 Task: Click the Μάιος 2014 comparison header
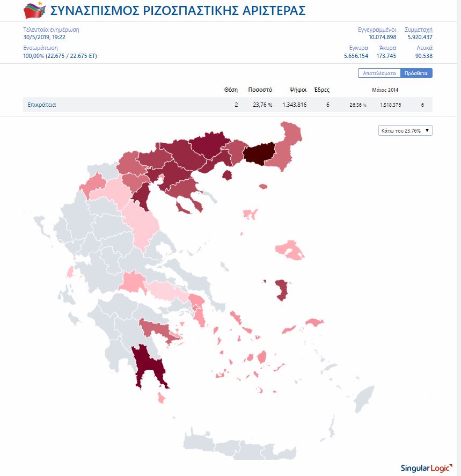click(x=385, y=90)
